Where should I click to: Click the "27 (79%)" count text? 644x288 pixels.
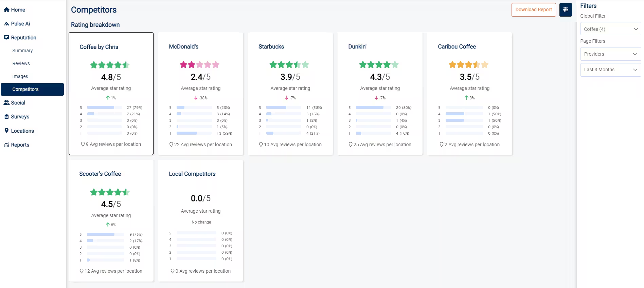click(x=135, y=108)
